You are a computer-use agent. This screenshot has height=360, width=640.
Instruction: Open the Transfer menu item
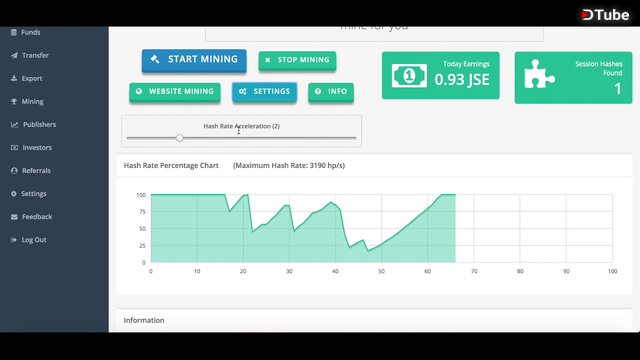pos(36,55)
